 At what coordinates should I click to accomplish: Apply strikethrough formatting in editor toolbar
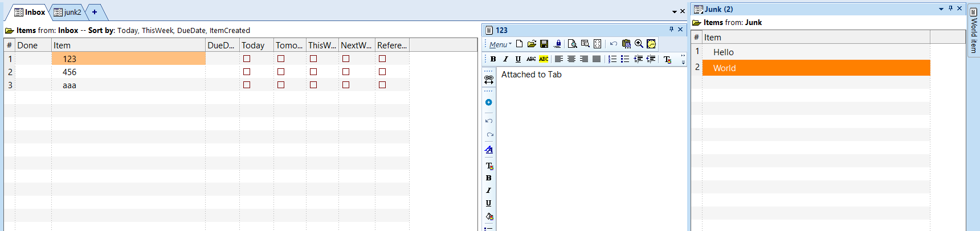click(x=530, y=59)
